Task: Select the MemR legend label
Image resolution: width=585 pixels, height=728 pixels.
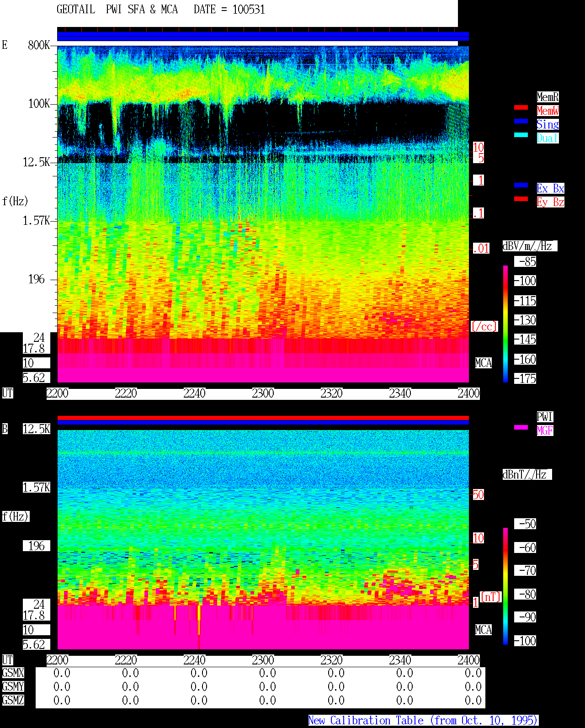Action: pyautogui.click(x=548, y=97)
